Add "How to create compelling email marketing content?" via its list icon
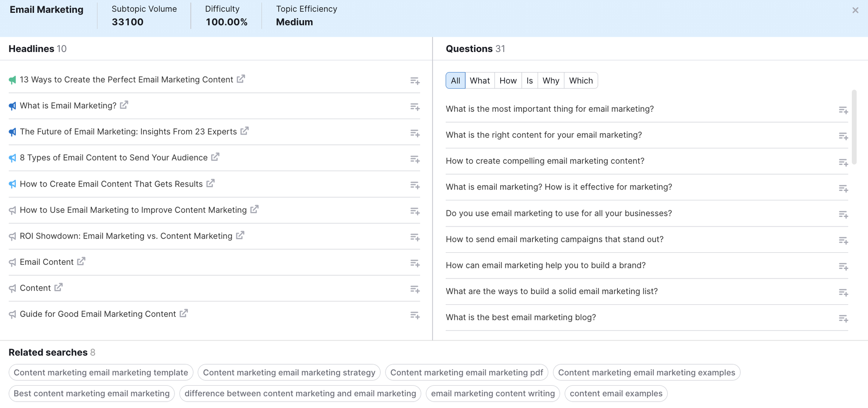Viewport: 868px width, 408px height. click(x=844, y=163)
